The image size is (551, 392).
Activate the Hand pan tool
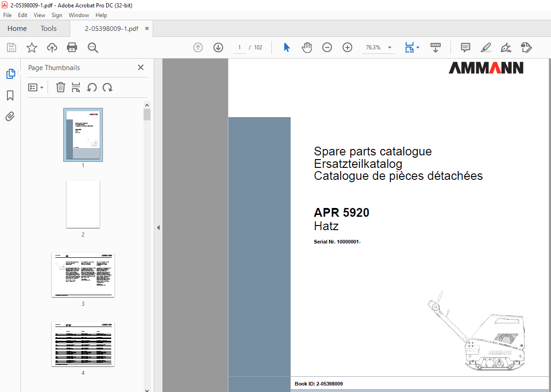307,48
